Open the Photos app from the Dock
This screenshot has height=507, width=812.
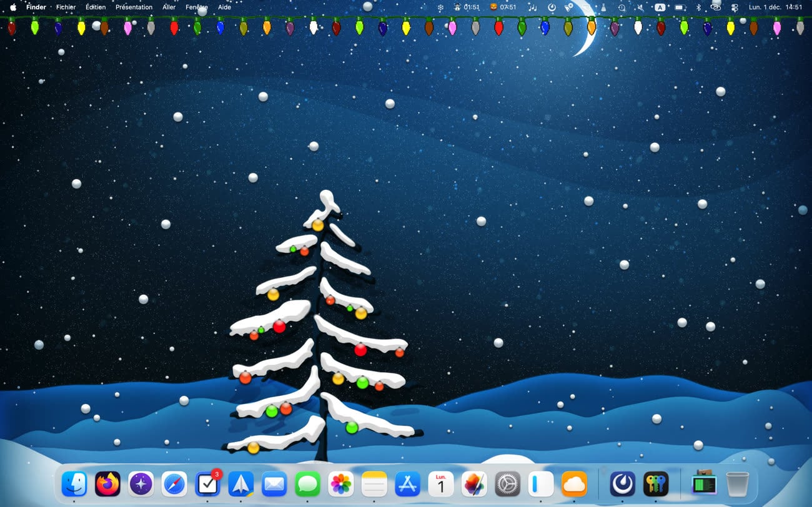tap(341, 484)
